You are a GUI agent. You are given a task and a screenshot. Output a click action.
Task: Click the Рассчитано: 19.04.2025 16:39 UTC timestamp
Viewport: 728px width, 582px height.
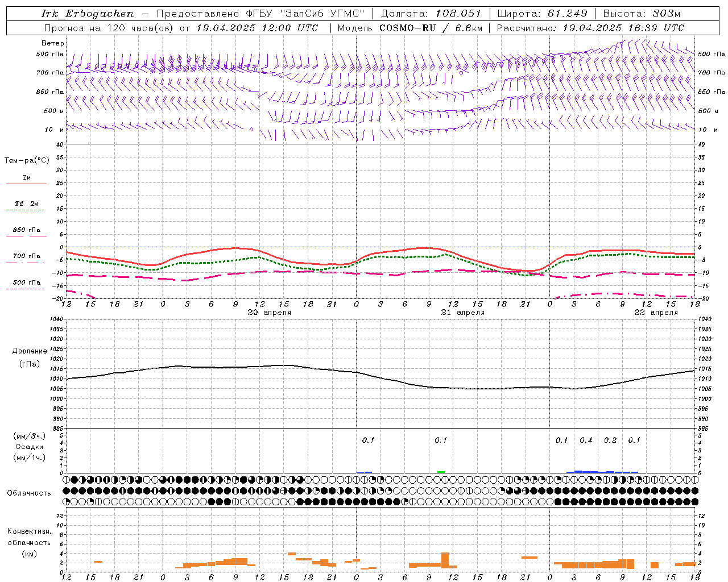pyautogui.click(x=590, y=28)
